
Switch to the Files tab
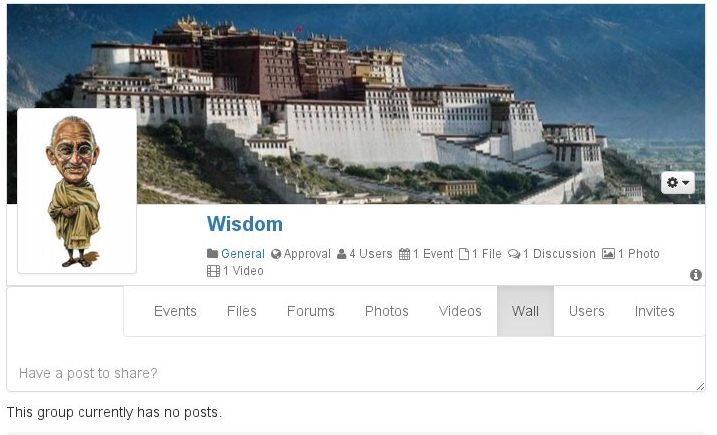point(241,311)
